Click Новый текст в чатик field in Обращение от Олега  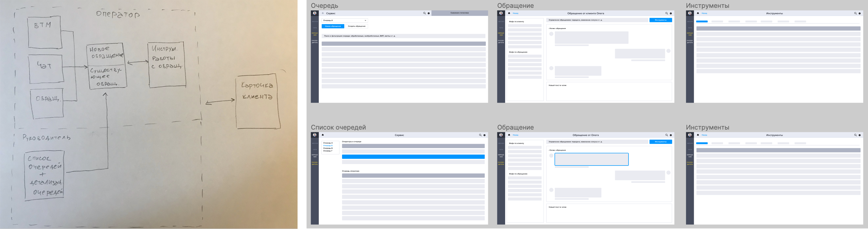(x=609, y=213)
